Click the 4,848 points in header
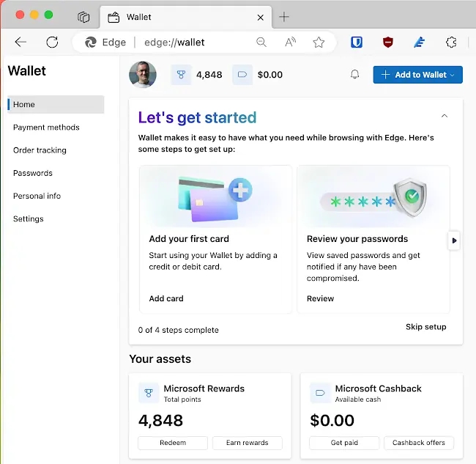Viewport: 476px width, 464px height. click(209, 75)
